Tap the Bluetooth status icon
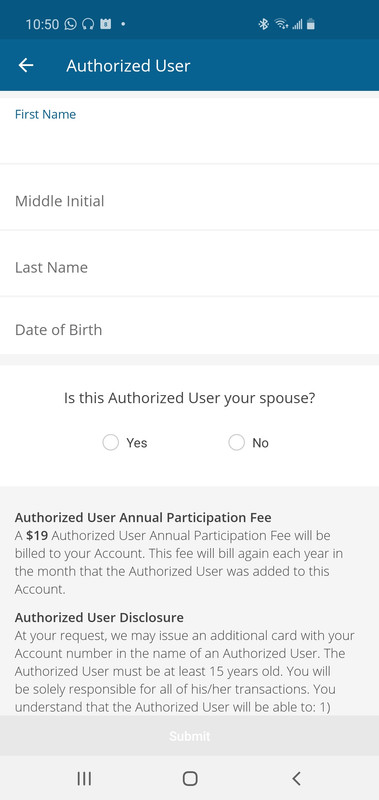This screenshot has width=379, height=800. 263,23
